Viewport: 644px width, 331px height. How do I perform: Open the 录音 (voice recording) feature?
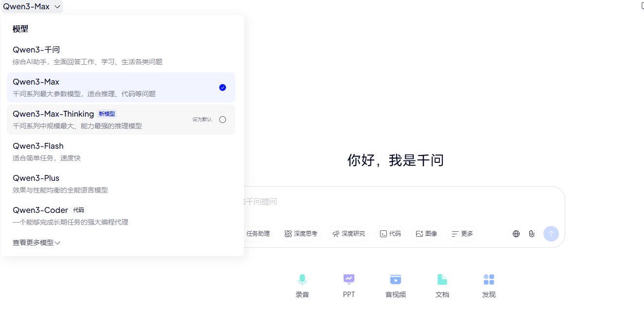[302, 285]
